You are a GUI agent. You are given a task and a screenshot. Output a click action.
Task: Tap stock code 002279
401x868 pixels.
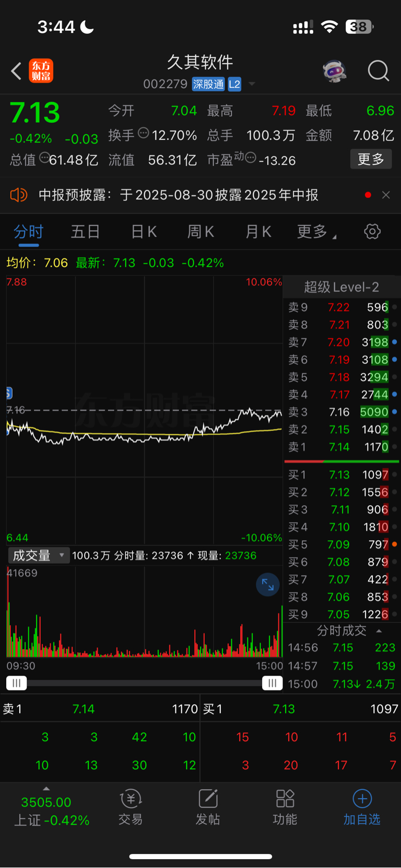[x=165, y=85]
